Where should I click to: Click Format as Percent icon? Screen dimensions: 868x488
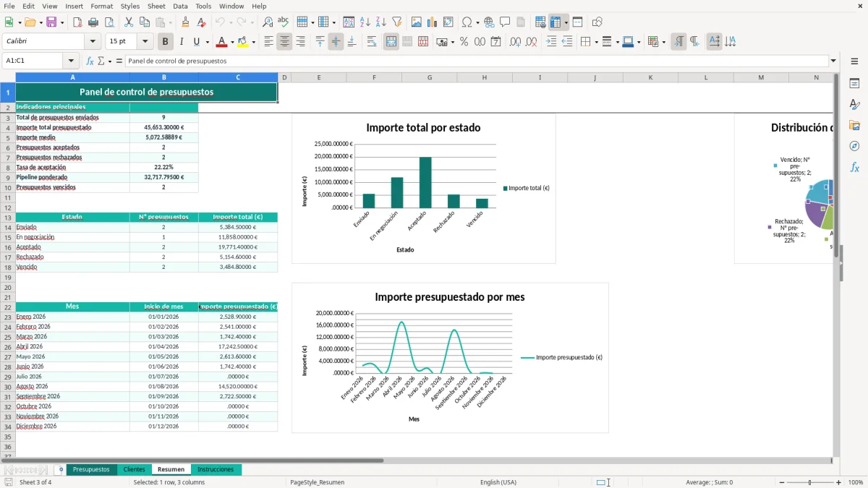(x=464, y=42)
